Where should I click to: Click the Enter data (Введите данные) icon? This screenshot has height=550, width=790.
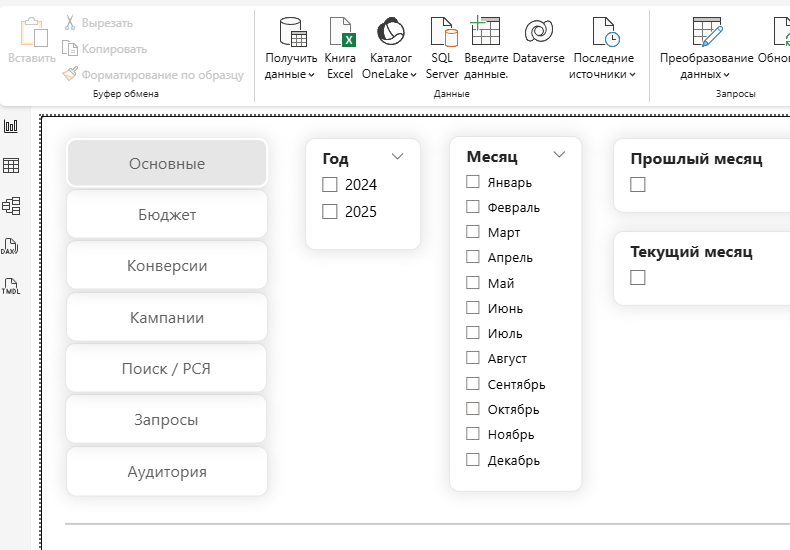tap(485, 31)
